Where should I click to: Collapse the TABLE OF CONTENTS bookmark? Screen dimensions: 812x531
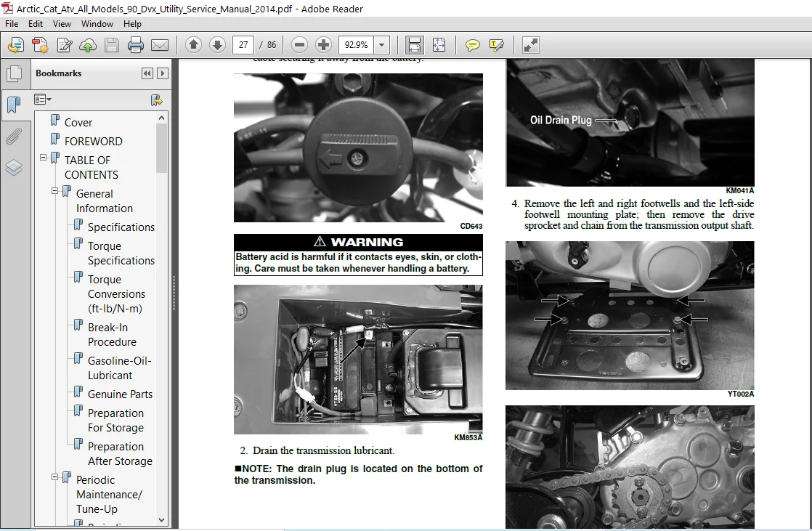pos(44,157)
